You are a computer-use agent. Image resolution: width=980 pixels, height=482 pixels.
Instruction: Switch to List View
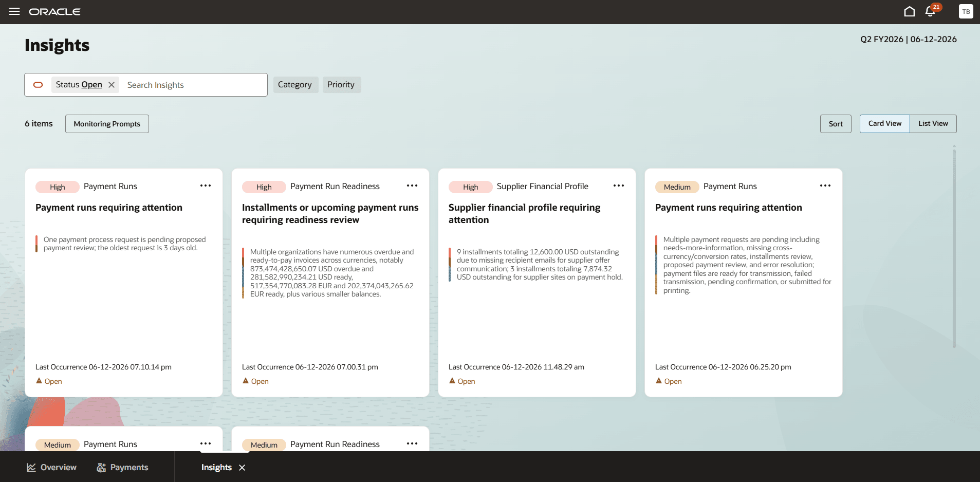[x=933, y=124]
